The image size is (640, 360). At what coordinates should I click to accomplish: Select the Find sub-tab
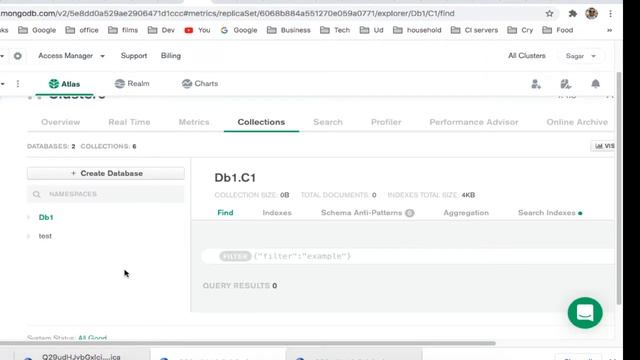click(x=225, y=213)
